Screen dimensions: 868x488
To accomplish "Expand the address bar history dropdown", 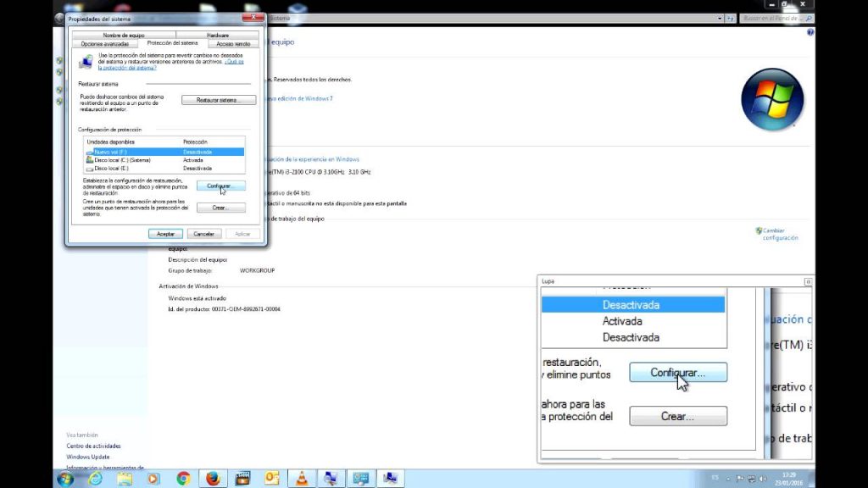I will point(720,18).
